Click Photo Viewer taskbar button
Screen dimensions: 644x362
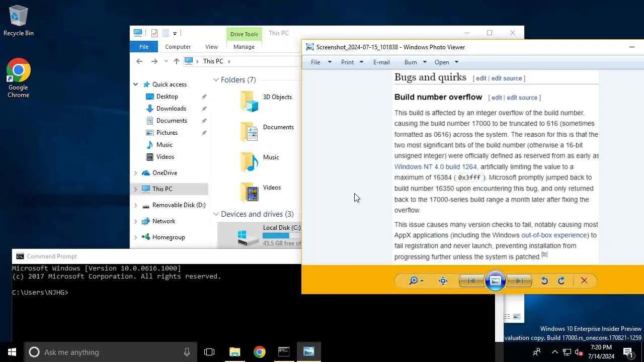(309, 352)
